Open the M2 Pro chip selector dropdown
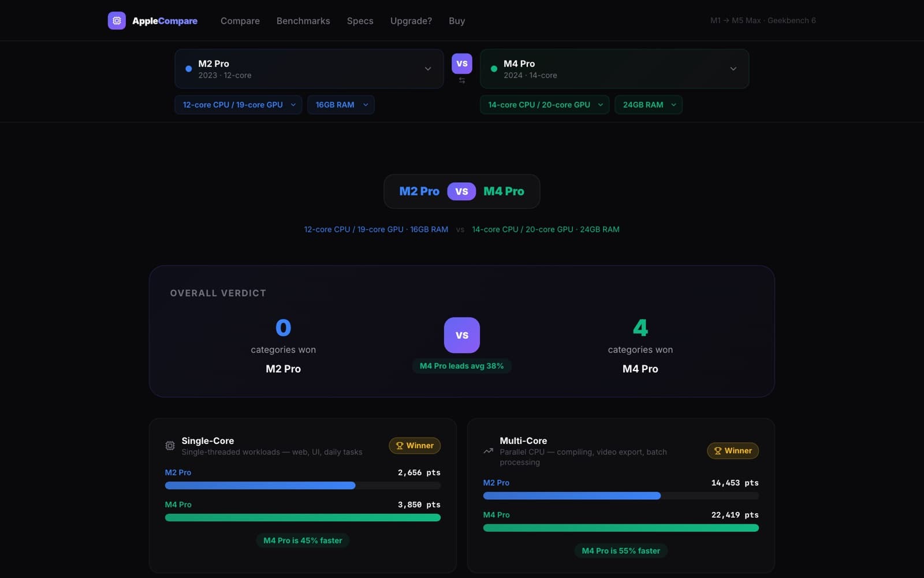924x578 pixels. (309, 69)
